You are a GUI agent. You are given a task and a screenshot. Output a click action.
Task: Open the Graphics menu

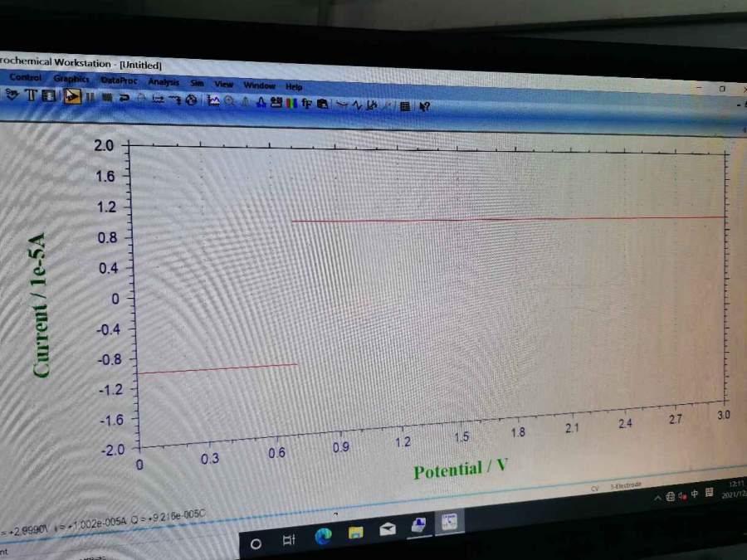coord(71,79)
